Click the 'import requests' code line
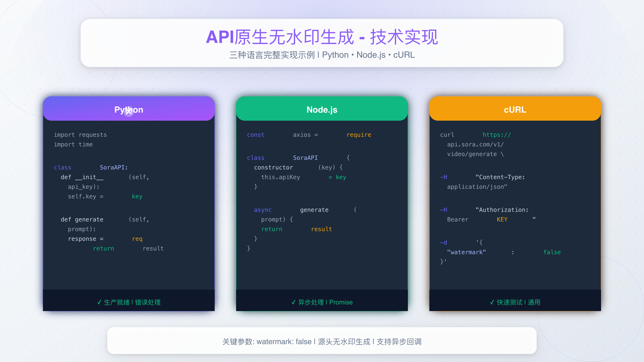This screenshot has width=644, height=362. (80, 135)
